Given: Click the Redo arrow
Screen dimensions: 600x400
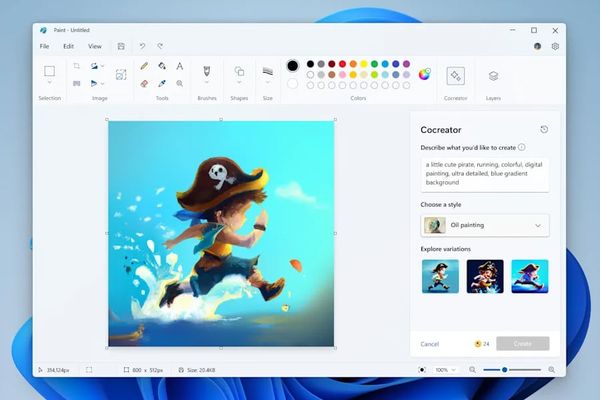Looking at the screenshot, I should (160, 46).
